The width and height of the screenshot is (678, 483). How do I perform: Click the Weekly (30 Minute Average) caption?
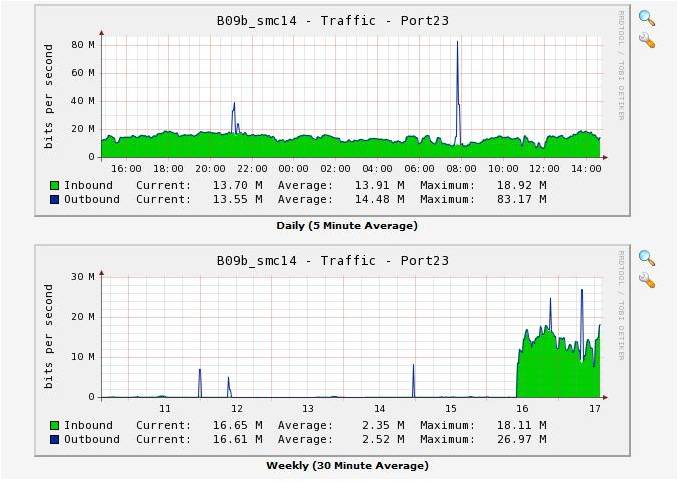(346, 466)
